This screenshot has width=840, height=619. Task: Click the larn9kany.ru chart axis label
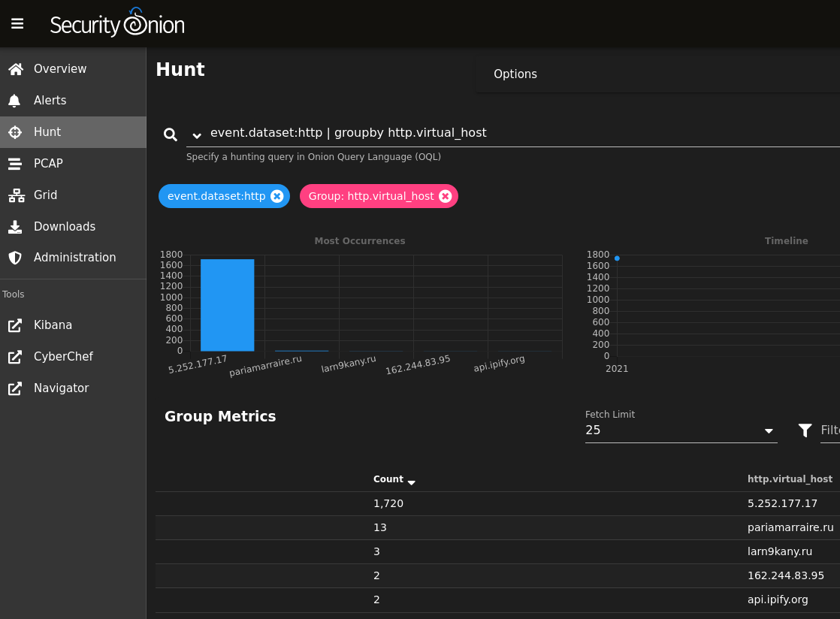(349, 364)
